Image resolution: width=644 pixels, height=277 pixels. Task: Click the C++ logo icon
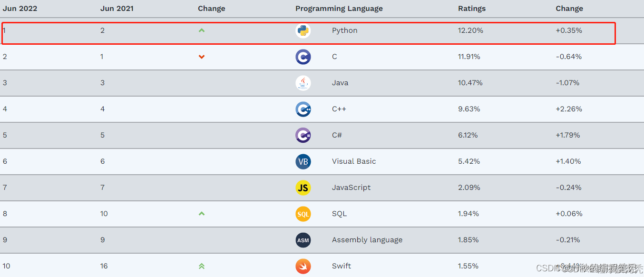pyautogui.click(x=303, y=109)
